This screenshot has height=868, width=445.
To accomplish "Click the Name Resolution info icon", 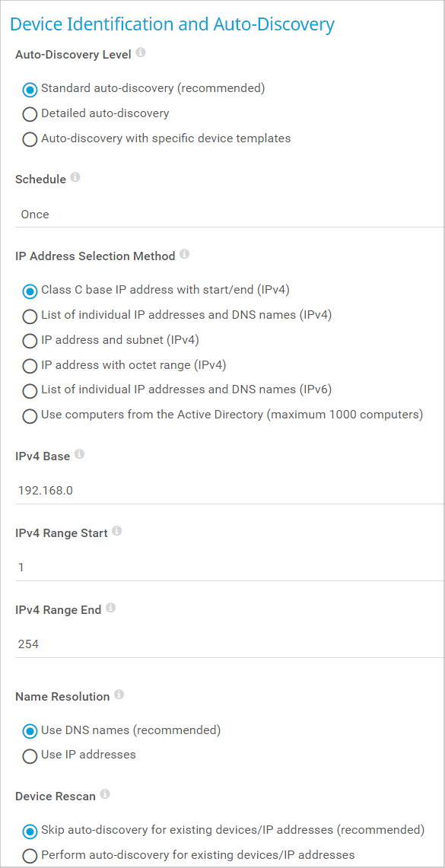I will (x=119, y=695).
